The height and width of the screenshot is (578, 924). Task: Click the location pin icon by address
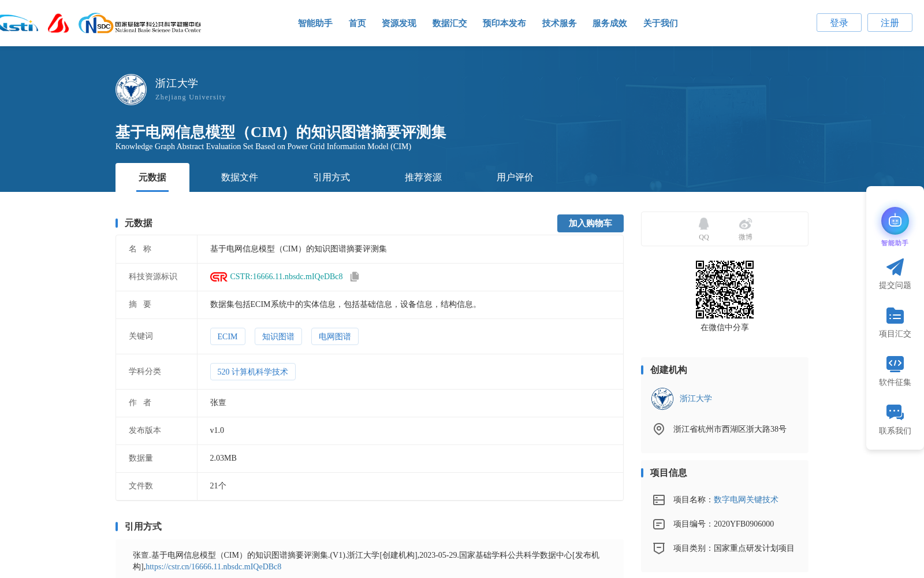[x=659, y=429]
